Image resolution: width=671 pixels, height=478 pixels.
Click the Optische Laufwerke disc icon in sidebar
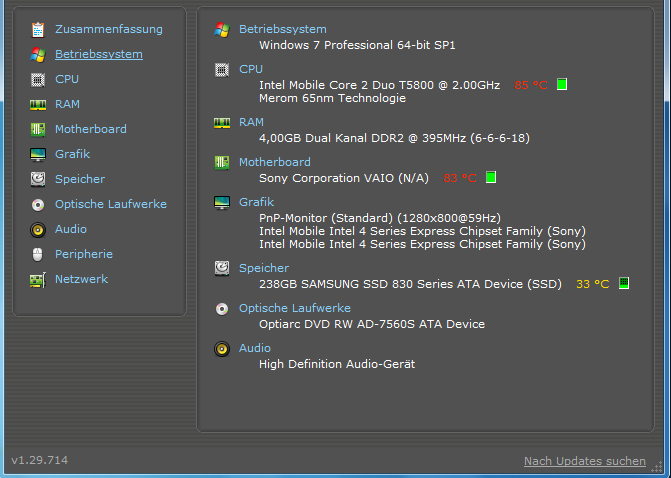pos(38,205)
